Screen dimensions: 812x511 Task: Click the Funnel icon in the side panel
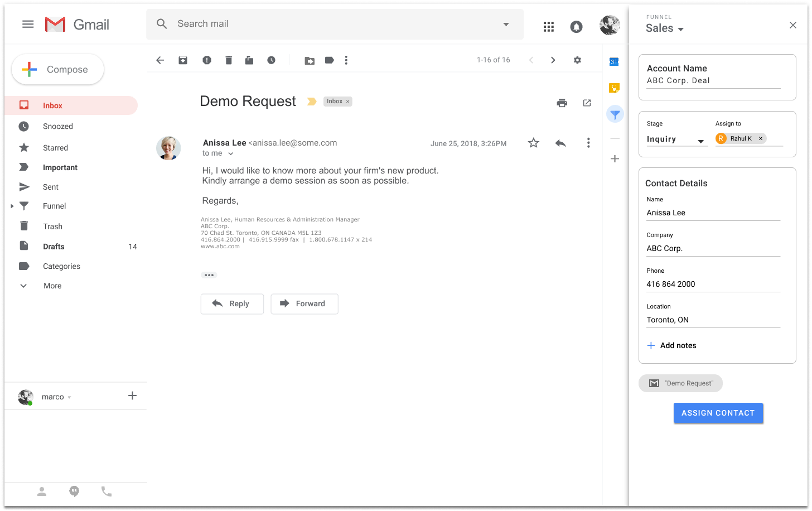tap(615, 115)
